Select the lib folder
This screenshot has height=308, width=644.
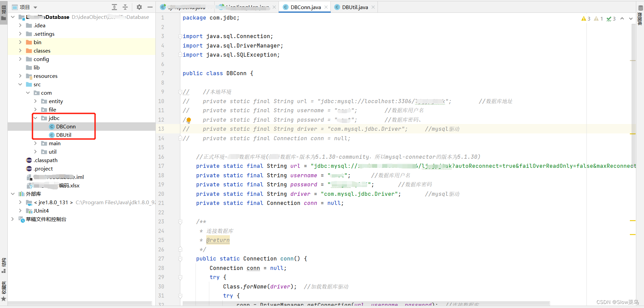36,67
